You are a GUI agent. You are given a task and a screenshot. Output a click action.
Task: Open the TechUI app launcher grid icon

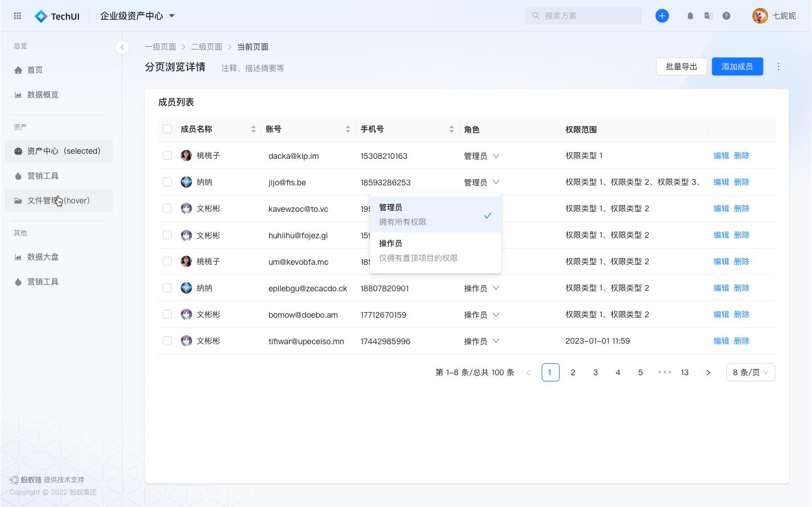(x=17, y=16)
